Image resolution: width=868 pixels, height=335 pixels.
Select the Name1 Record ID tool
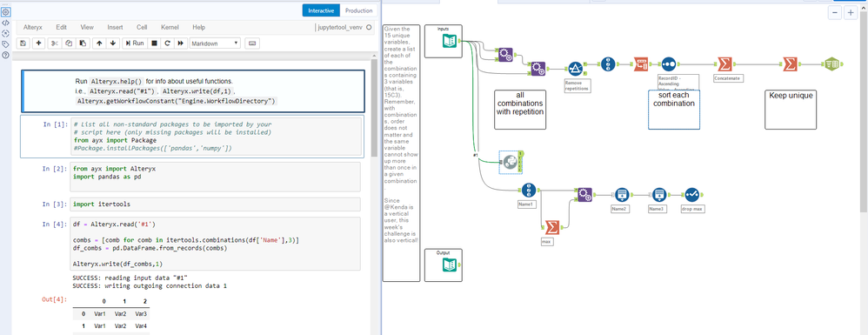coord(529,191)
